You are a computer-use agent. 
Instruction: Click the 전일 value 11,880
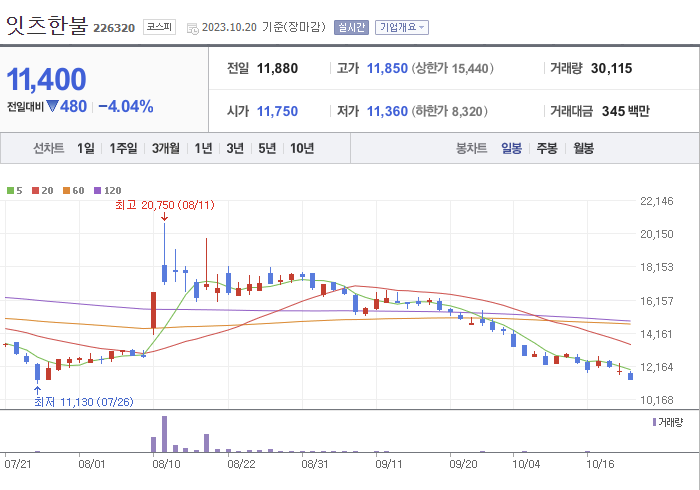(x=277, y=68)
